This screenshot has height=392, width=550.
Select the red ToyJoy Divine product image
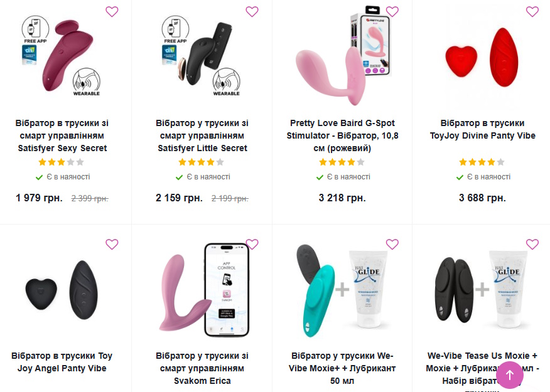click(482, 58)
